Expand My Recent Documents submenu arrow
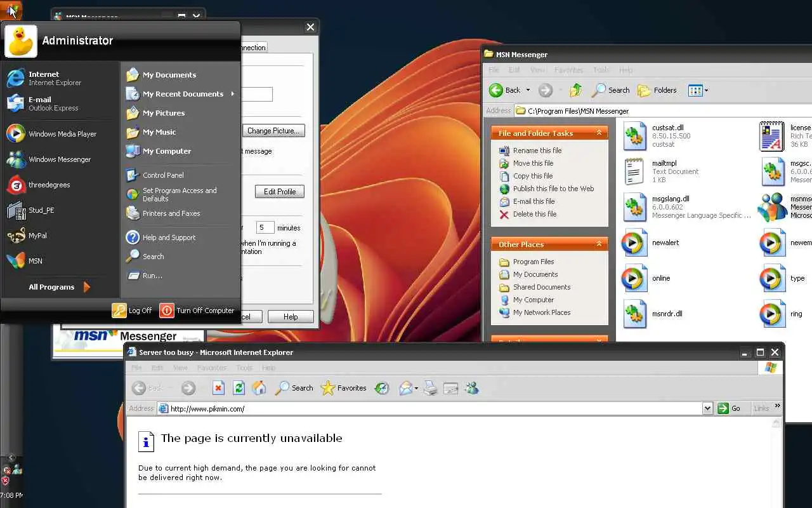This screenshot has width=812, height=508. click(233, 94)
